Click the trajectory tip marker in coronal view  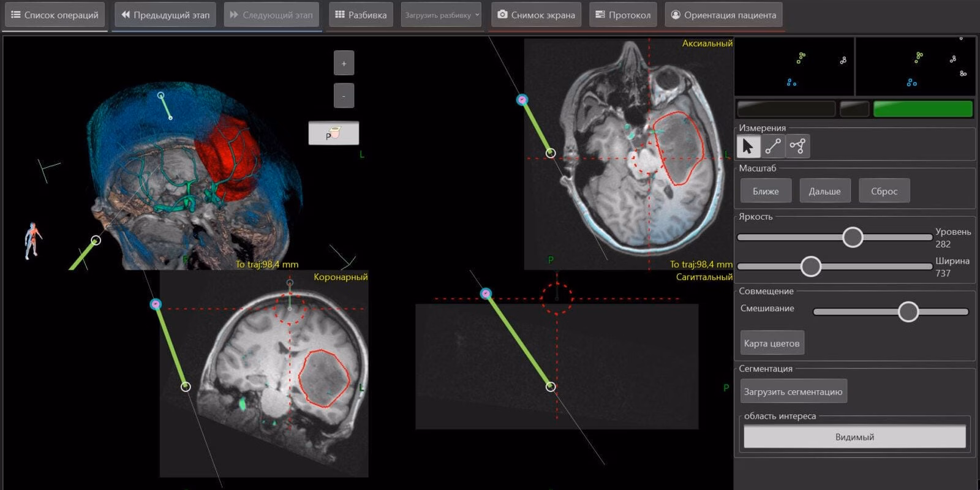186,386
